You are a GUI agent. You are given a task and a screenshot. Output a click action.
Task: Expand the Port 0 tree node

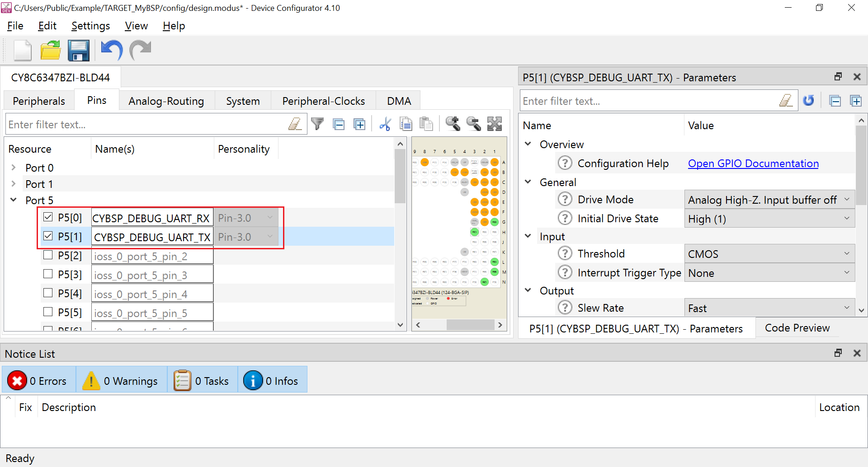pos(14,168)
